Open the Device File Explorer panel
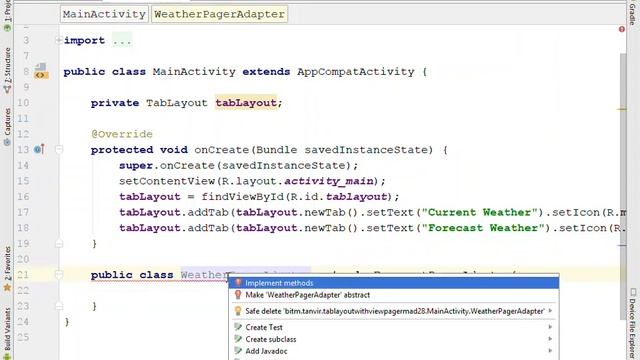 (632, 324)
